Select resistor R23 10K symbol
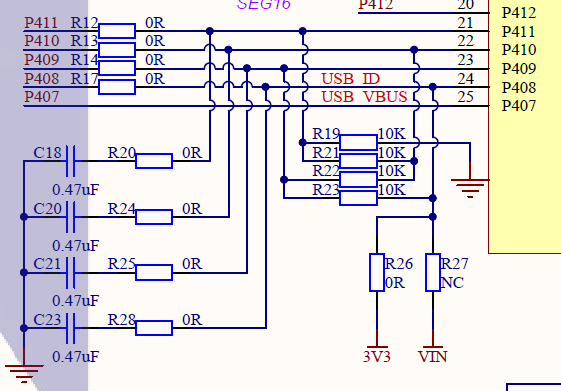 pyautogui.click(x=358, y=198)
